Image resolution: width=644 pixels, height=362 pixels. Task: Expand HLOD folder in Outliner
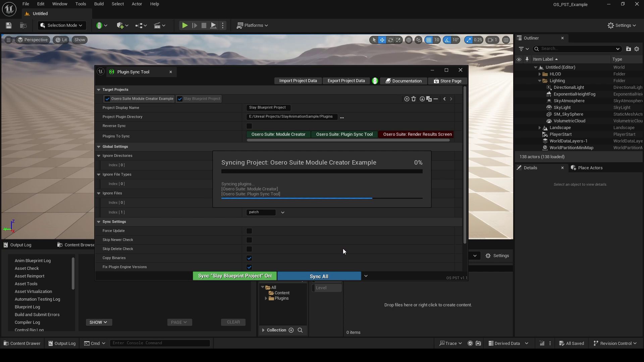539,74
